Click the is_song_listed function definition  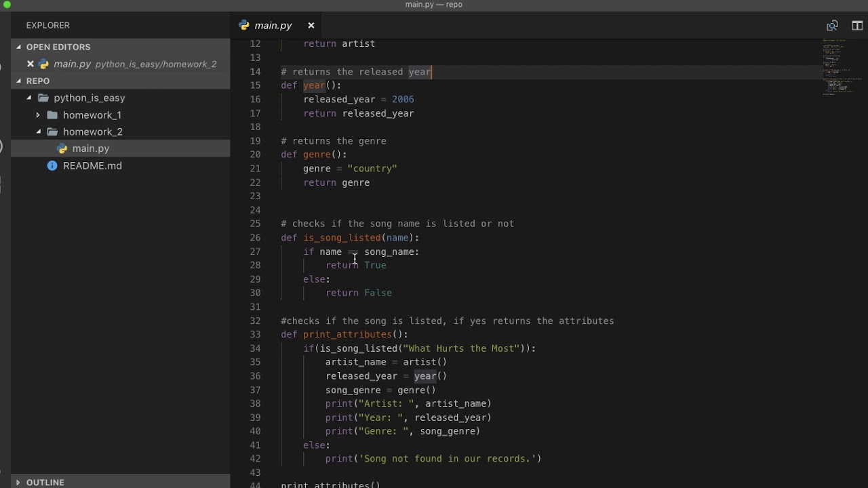pyautogui.click(x=350, y=238)
